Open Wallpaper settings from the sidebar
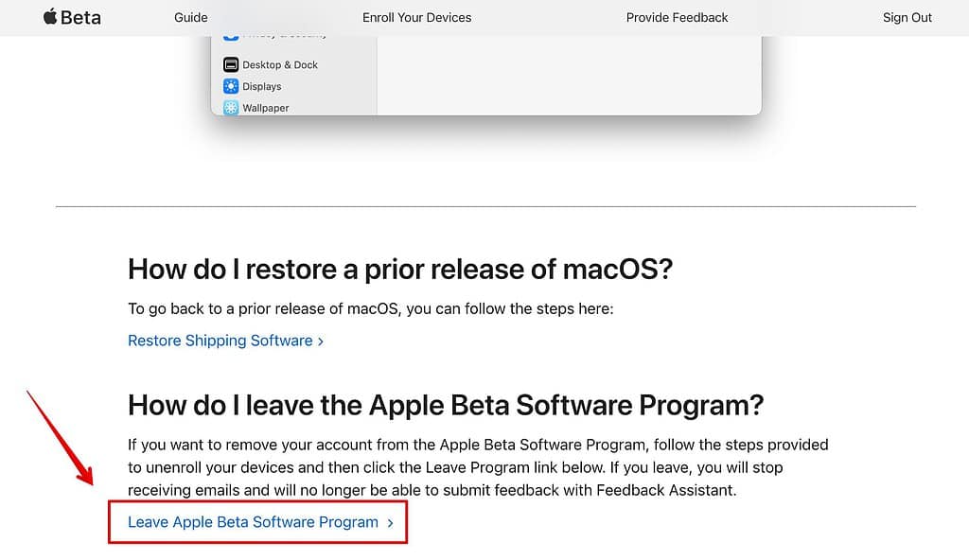 pyautogui.click(x=266, y=107)
